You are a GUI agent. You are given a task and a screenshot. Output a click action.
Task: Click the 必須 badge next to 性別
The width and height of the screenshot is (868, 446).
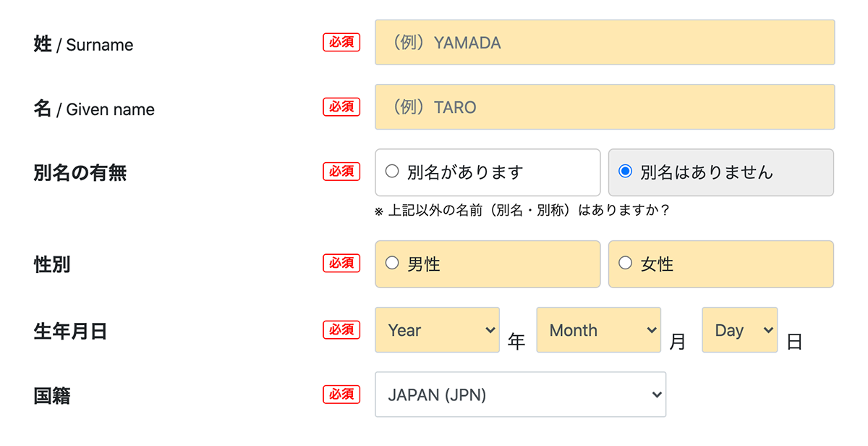pos(341,264)
